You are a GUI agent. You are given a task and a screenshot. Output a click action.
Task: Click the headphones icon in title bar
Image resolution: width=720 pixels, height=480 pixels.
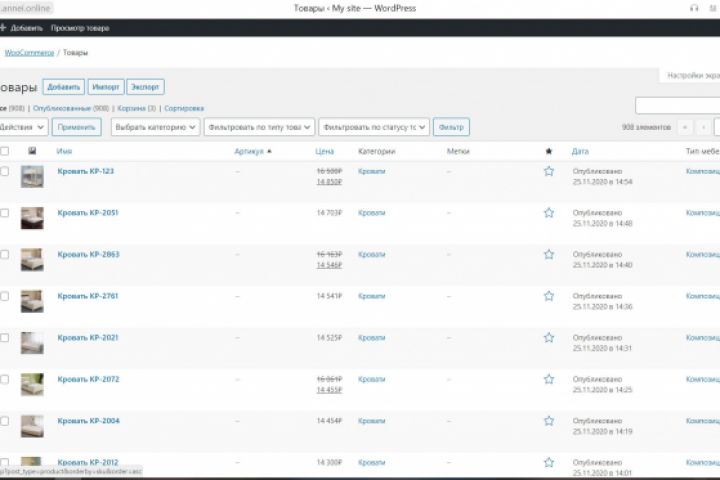pos(694,8)
